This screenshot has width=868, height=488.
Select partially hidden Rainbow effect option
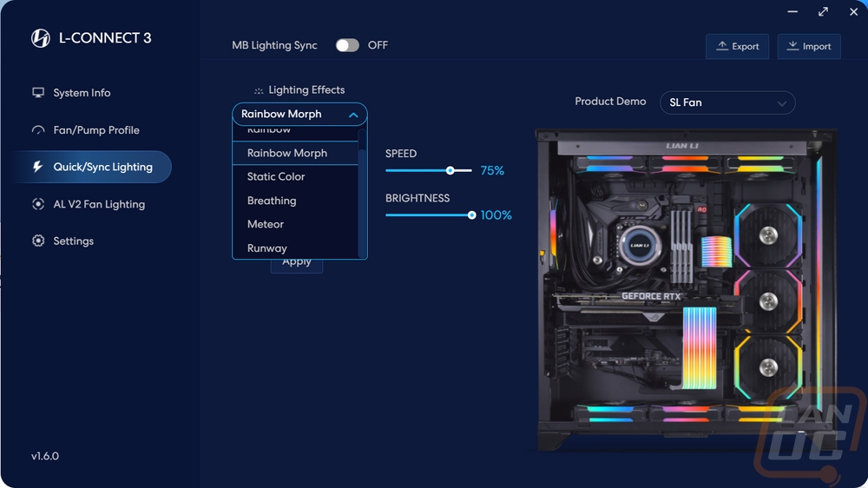(x=296, y=132)
